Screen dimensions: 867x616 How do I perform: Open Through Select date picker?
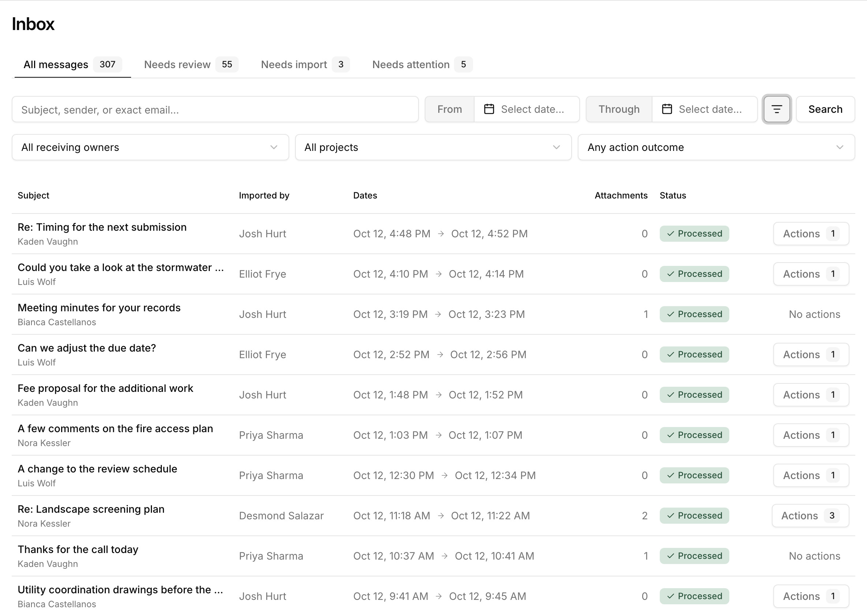point(704,109)
